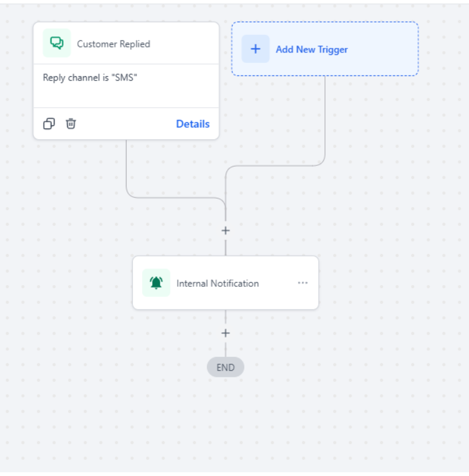Click empty canvas area below END node
This screenshot has width=469, height=476.
[x=226, y=424]
